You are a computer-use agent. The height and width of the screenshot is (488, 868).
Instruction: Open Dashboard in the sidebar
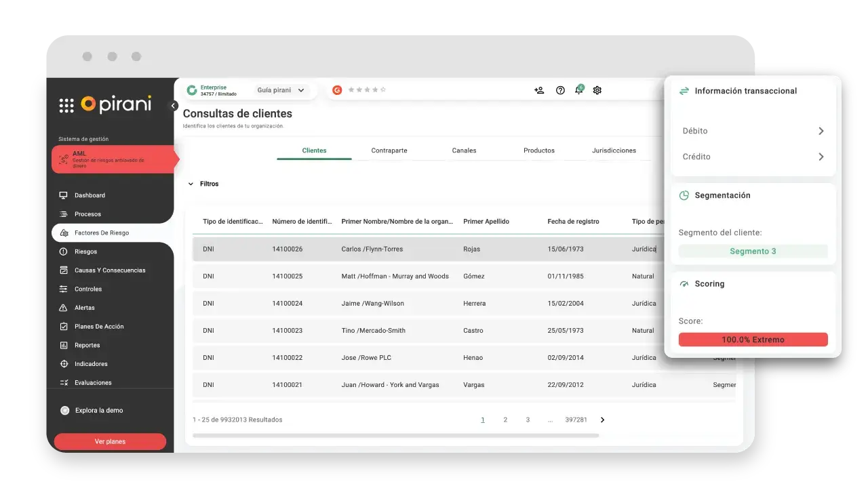click(x=90, y=195)
